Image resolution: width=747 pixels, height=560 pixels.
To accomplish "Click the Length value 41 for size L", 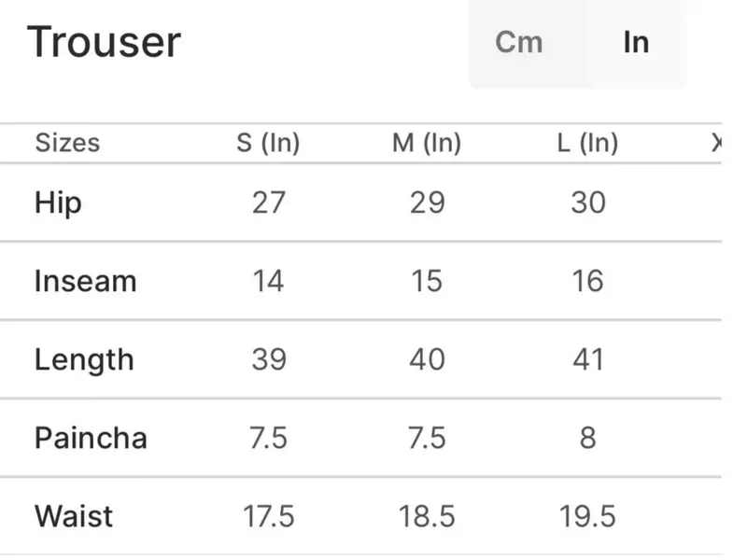I will (587, 359).
